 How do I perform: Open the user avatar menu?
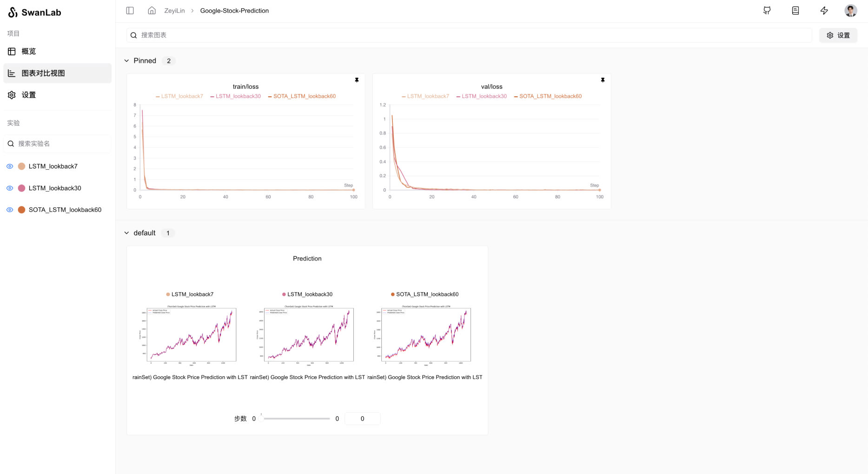coord(851,11)
